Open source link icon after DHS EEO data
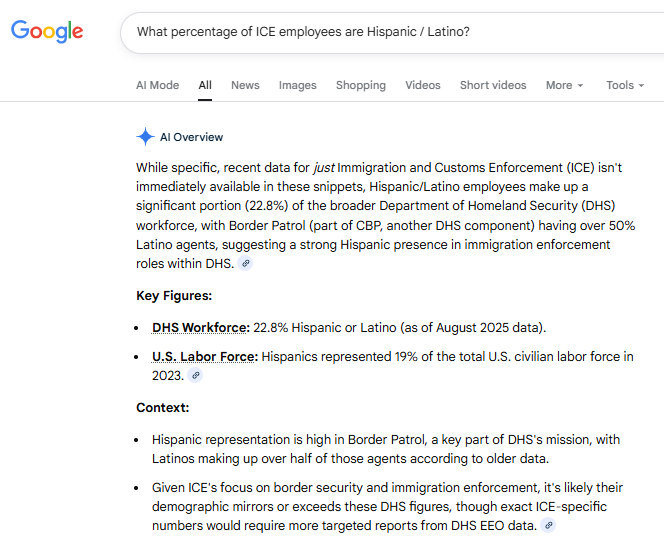The image size is (664, 544). pyautogui.click(x=548, y=525)
